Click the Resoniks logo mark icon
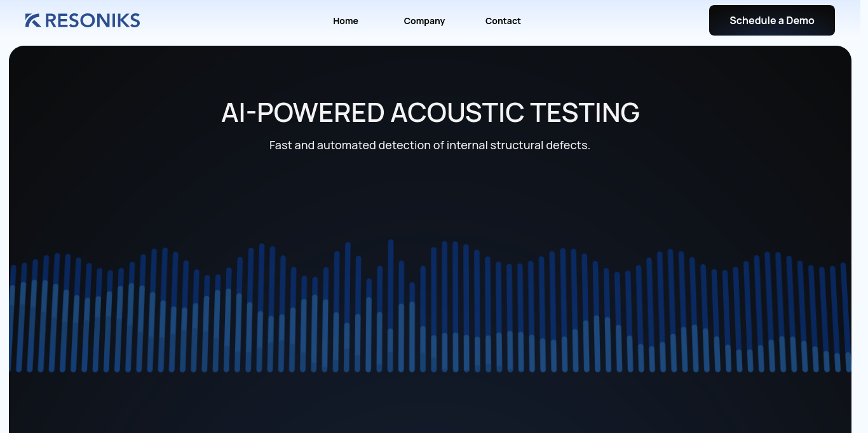This screenshot has height=433, width=868. (33, 20)
